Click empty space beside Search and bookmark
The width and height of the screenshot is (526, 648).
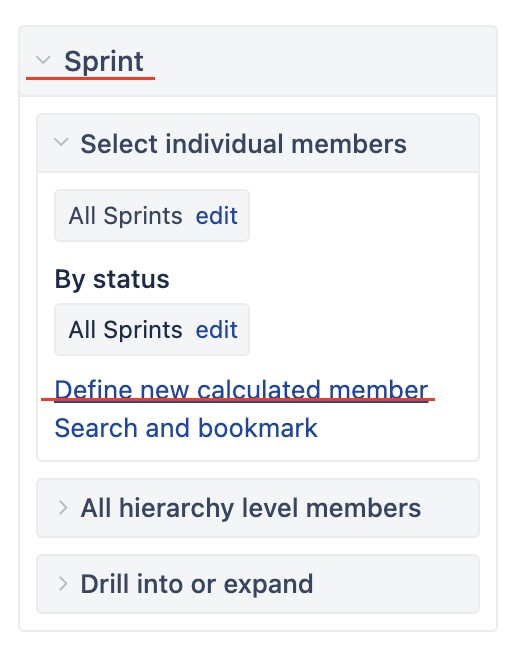click(397, 428)
